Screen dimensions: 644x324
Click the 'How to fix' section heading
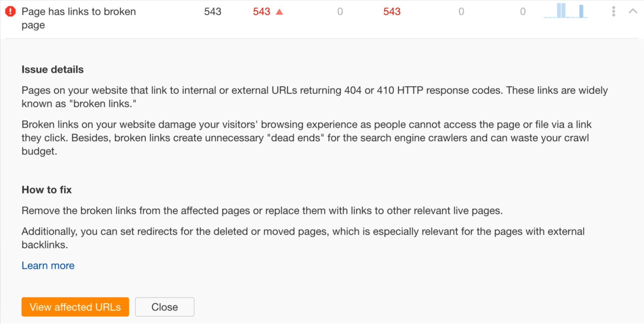[x=46, y=189]
